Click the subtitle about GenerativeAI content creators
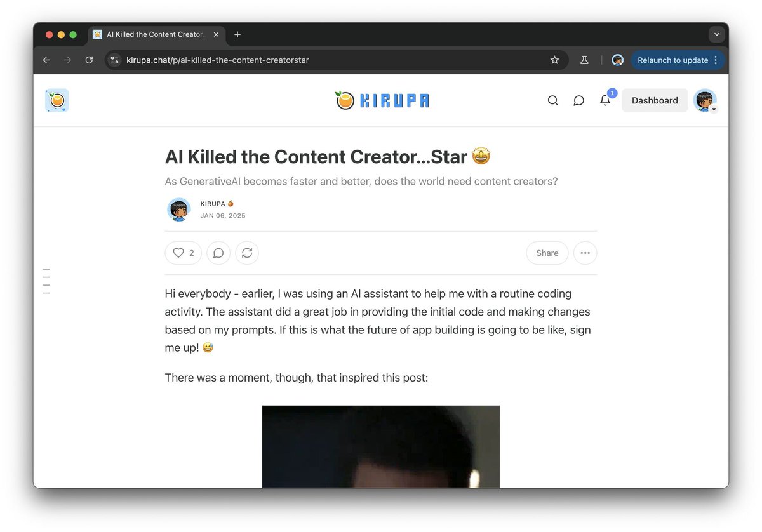This screenshot has height=532, width=762. [x=361, y=182]
